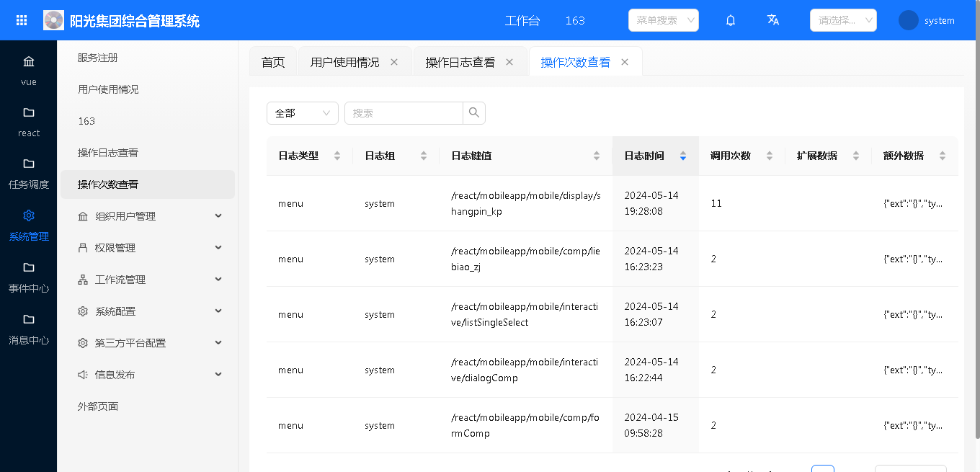Switch to the 操作日志查看 tab
The width and height of the screenshot is (980, 472).
click(x=460, y=62)
